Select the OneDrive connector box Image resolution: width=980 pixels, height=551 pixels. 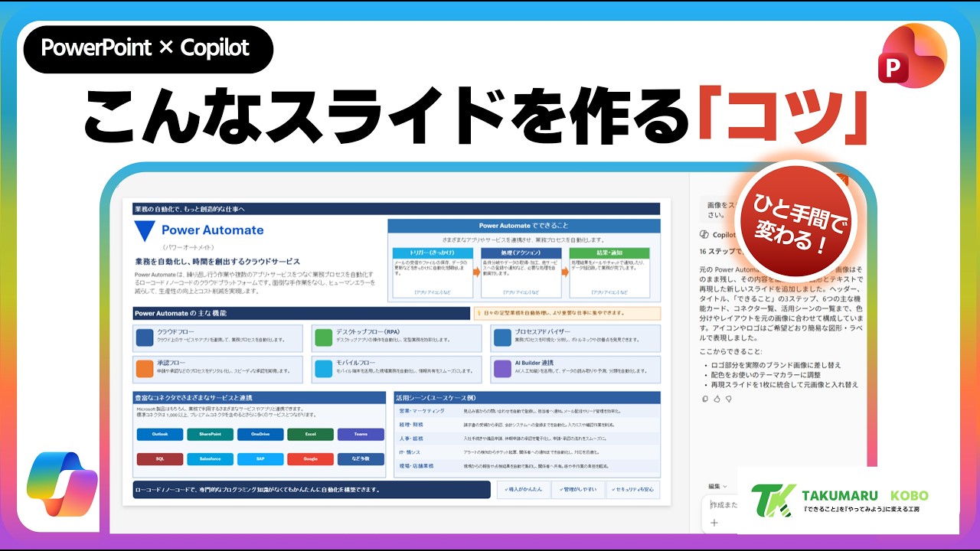pyautogui.click(x=260, y=434)
